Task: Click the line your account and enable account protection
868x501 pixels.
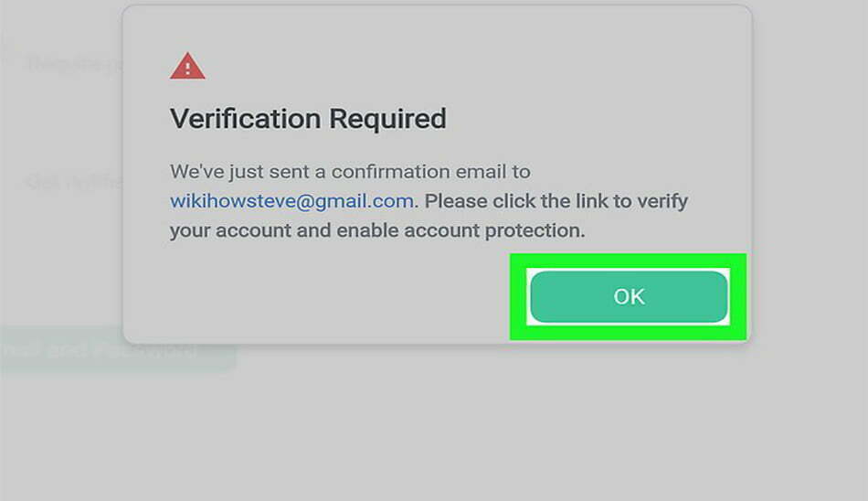Action: (377, 230)
